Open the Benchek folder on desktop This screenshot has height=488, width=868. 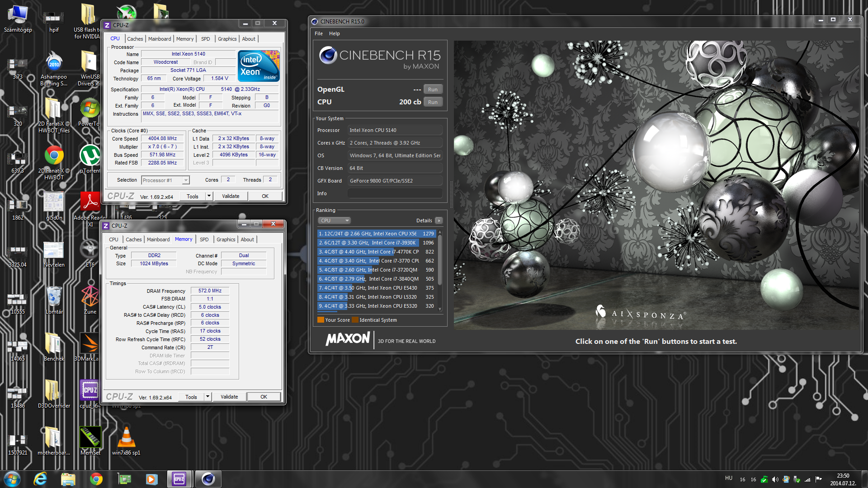[54, 347]
